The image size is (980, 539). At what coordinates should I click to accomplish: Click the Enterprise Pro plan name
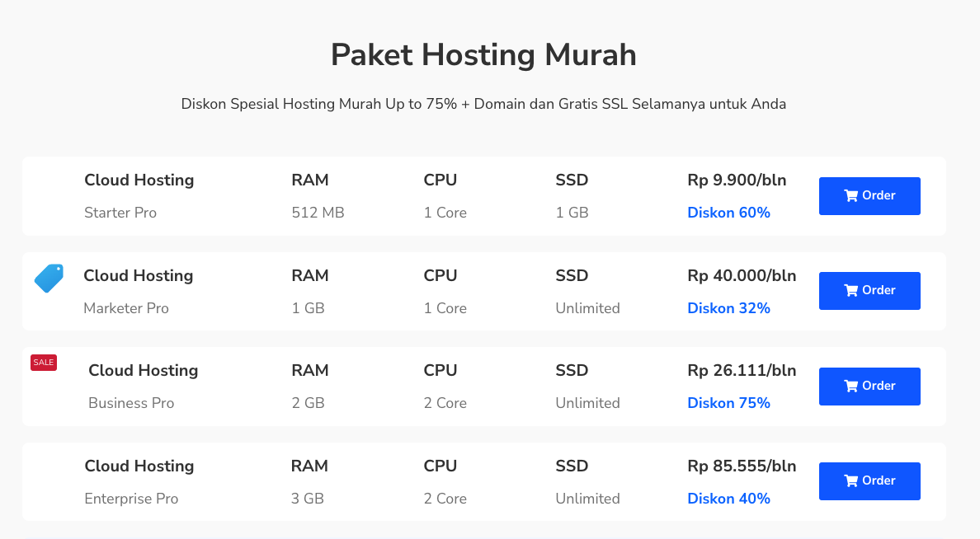click(x=131, y=499)
